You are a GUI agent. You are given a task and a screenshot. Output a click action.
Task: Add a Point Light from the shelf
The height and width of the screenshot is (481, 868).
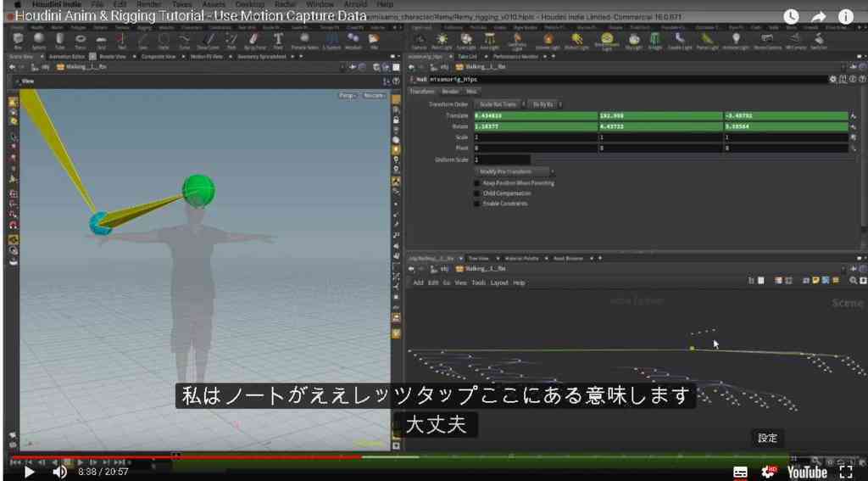click(x=442, y=41)
